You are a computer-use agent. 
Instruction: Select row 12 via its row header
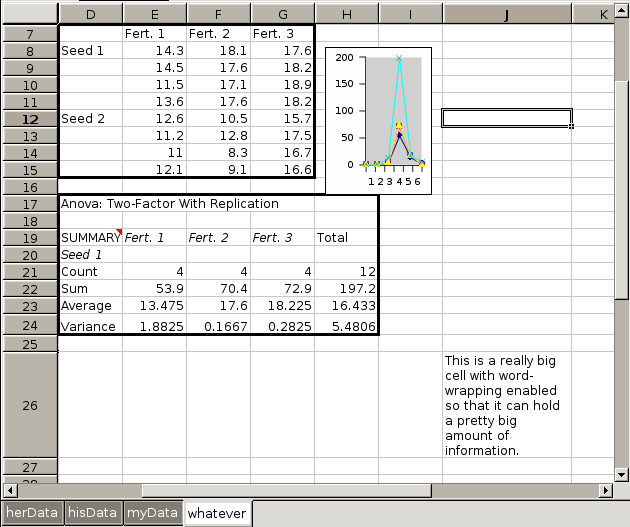pos(28,118)
